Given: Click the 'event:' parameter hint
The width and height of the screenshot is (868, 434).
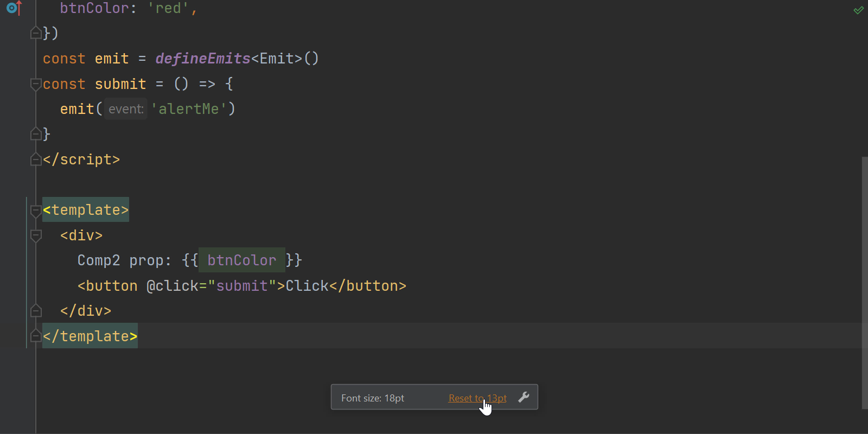Looking at the screenshot, I should [x=126, y=109].
